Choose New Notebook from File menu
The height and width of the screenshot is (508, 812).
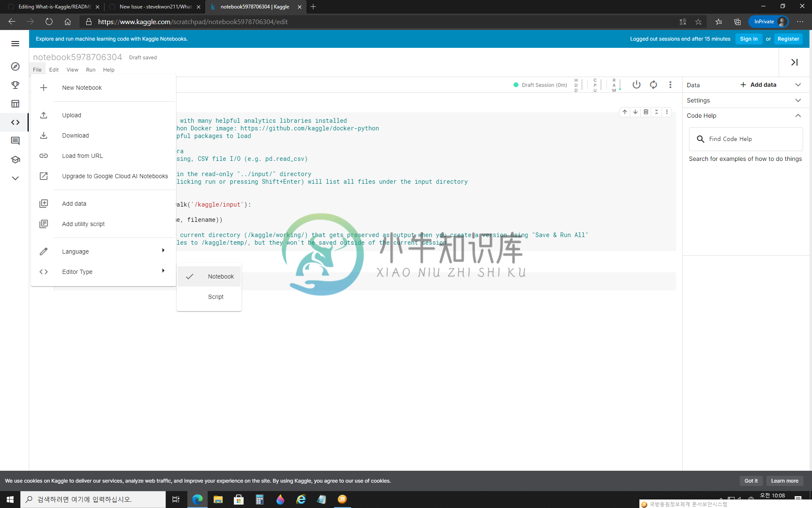click(103, 88)
